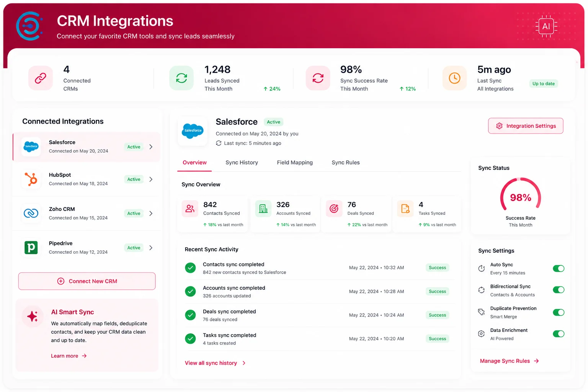
Task: Click the Duplicate Prevention tag icon
Action: tap(482, 312)
